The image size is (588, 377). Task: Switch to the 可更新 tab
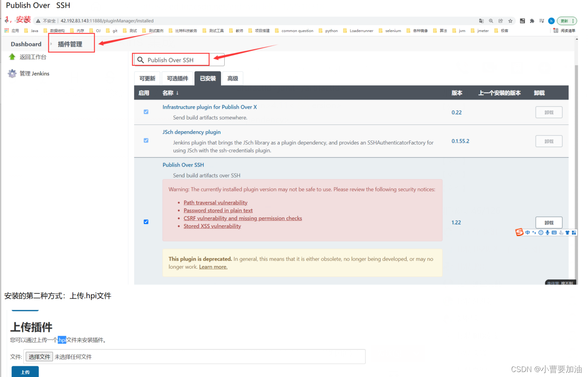point(147,79)
